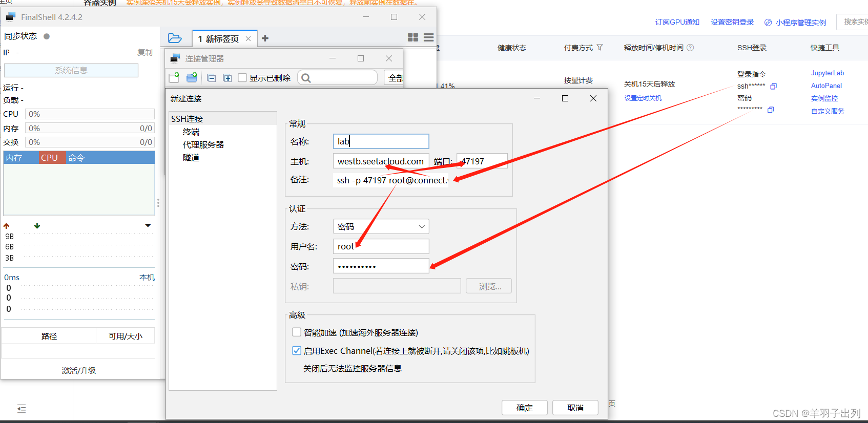This screenshot has width=868, height=423.
Task: Sort by 命令 column tab
Action: [x=111, y=158]
